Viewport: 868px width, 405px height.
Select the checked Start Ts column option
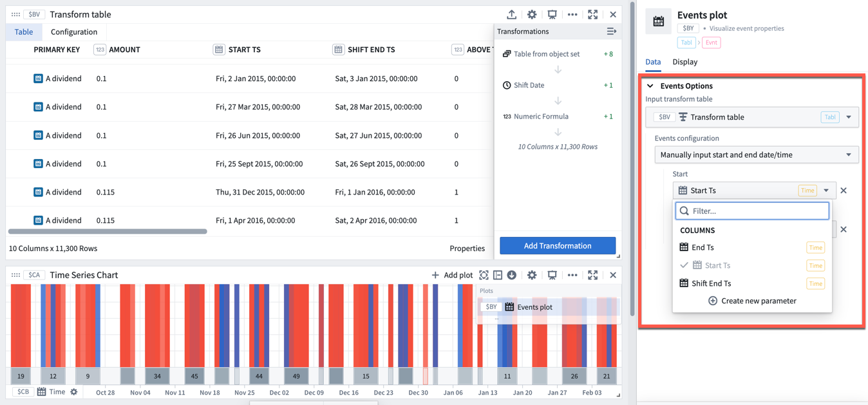click(x=752, y=265)
